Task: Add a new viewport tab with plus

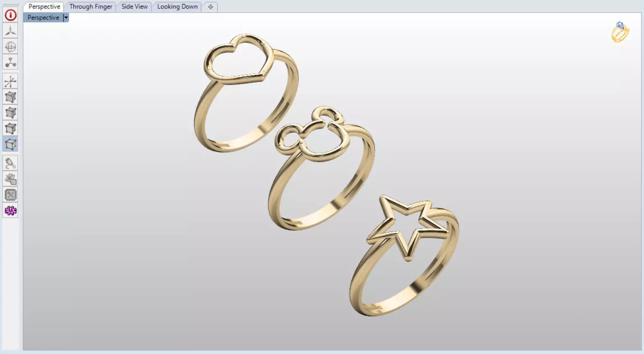Action: click(211, 7)
